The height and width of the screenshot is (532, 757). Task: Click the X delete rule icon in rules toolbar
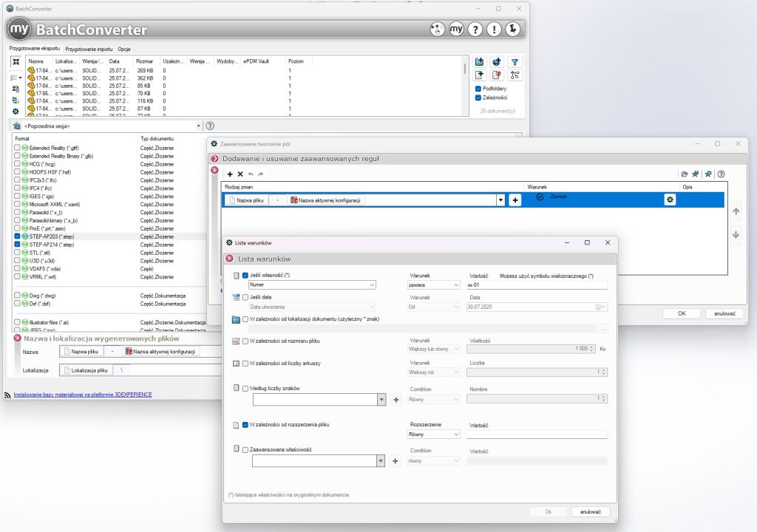click(x=240, y=174)
